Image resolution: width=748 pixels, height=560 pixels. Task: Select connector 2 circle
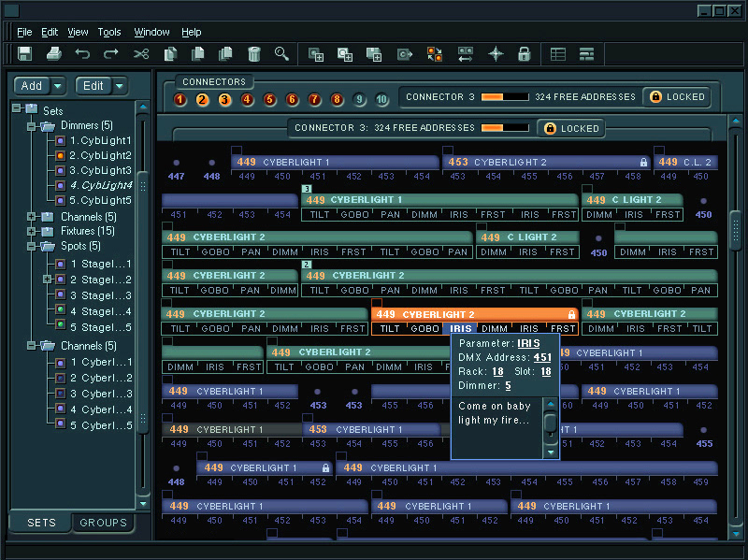pyautogui.click(x=202, y=100)
